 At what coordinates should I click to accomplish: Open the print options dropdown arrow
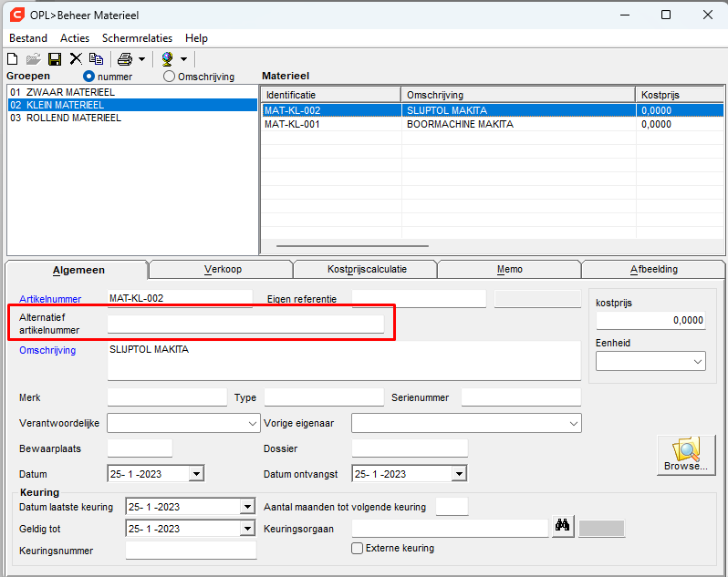point(141,59)
